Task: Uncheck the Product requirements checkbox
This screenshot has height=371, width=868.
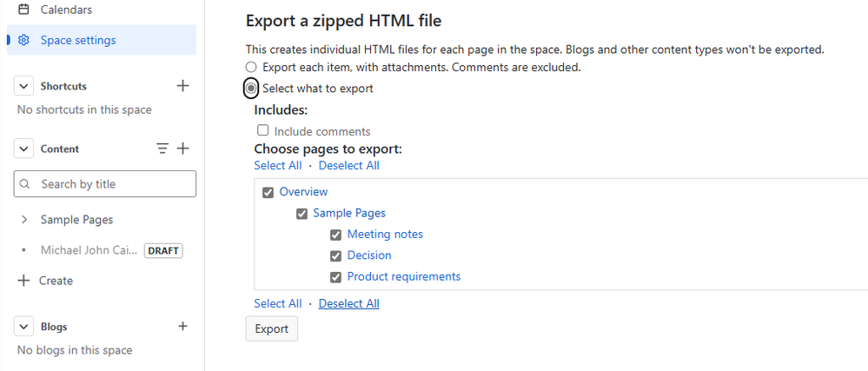Action: 335,277
